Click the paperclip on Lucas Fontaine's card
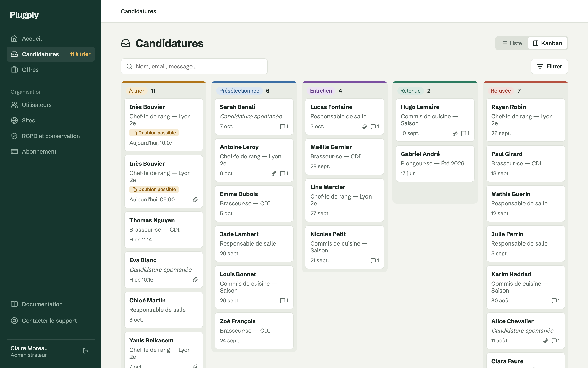This screenshot has height=368, width=588. [364, 126]
